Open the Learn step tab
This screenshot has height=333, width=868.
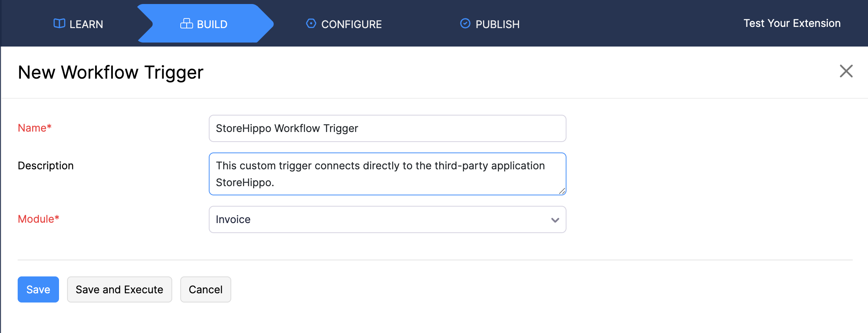(x=79, y=24)
